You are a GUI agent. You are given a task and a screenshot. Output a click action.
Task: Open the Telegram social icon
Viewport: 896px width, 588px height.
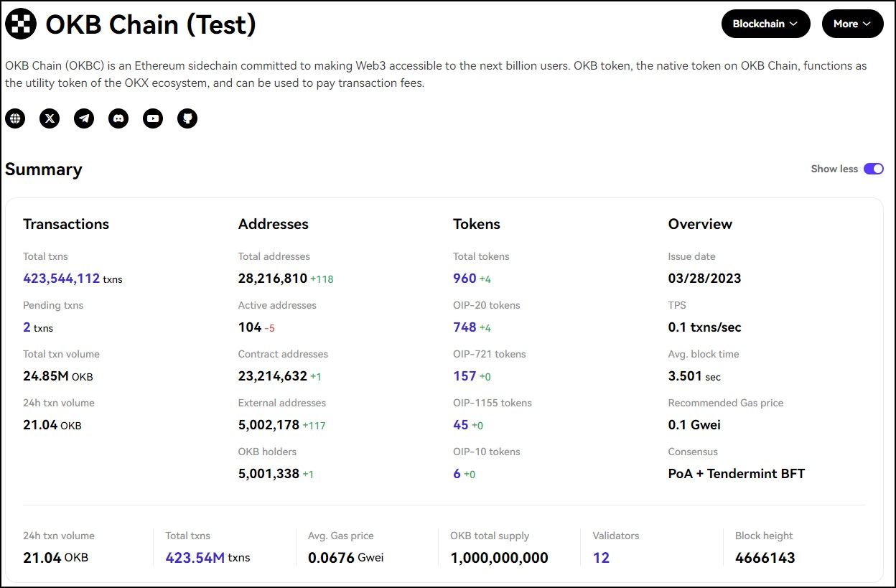(84, 118)
